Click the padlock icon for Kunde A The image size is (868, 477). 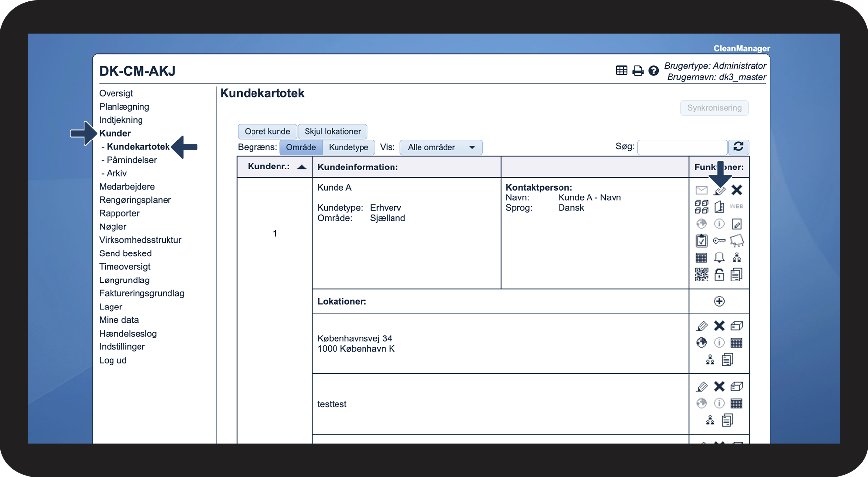(x=719, y=275)
